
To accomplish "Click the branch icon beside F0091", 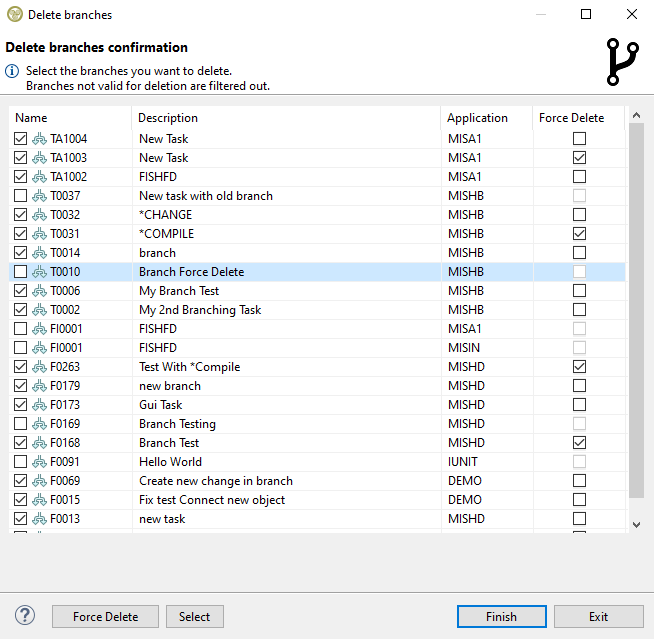I will point(40,462).
